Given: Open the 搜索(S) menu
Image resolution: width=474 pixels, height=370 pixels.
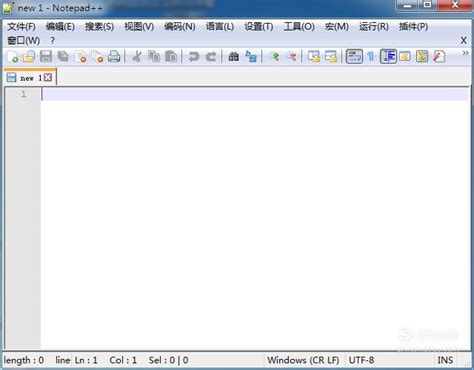Looking at the screenshot, I should pos(99,26).
